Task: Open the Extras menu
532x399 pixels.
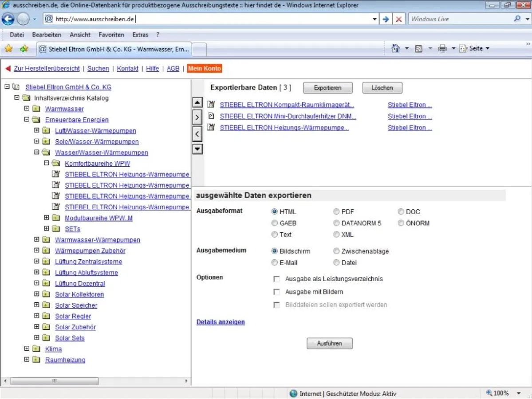Action: coord(140,35)
